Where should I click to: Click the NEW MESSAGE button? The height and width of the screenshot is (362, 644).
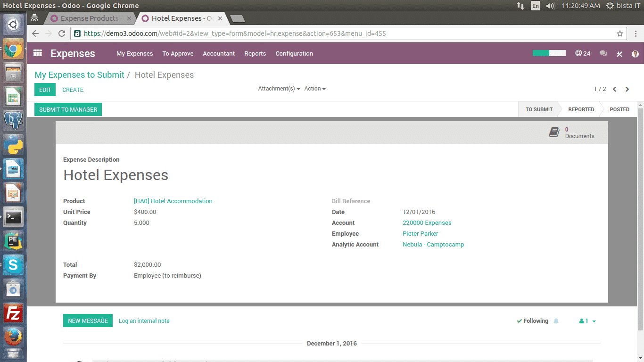tap(88, 321)
